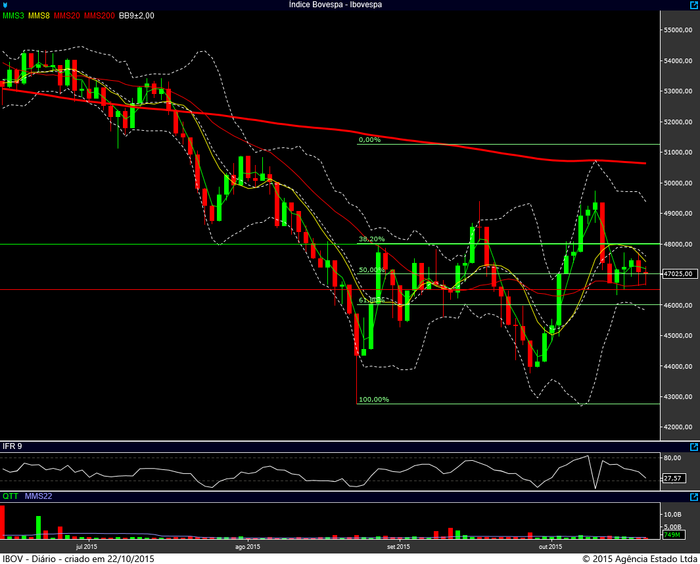The width and height of the screenshot is (700, 564).
Task: Click the out 2015 date label
Action: point(550,547)
